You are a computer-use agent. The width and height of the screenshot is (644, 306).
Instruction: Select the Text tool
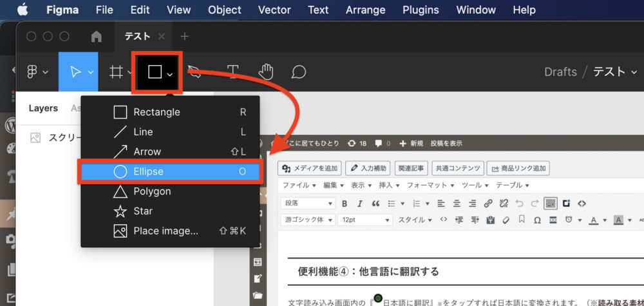pyautogui.click(x=233, y=72)
